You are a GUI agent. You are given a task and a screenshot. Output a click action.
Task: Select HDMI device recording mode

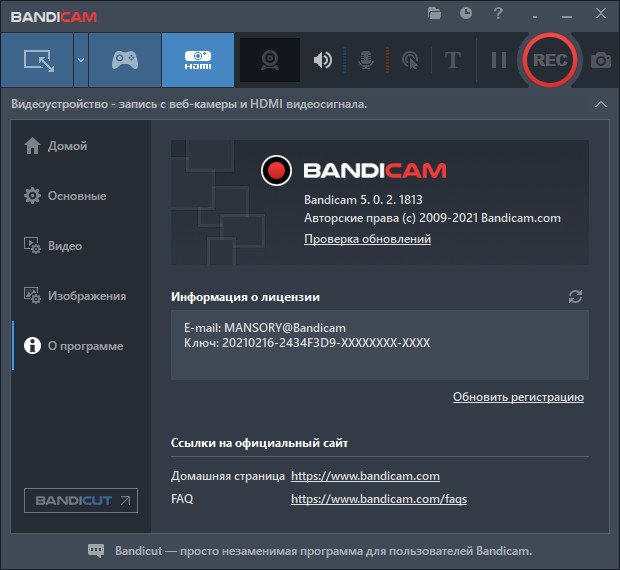click(x=197, y=60)
